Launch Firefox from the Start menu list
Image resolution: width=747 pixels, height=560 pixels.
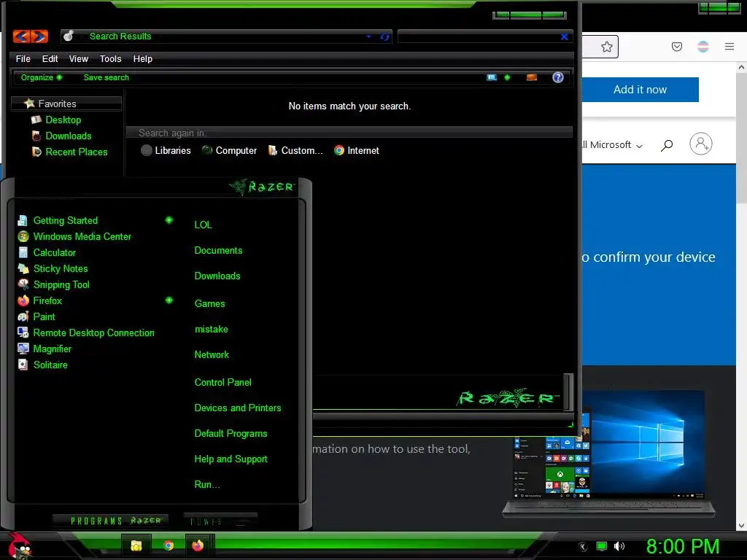[x=47, y=300]
